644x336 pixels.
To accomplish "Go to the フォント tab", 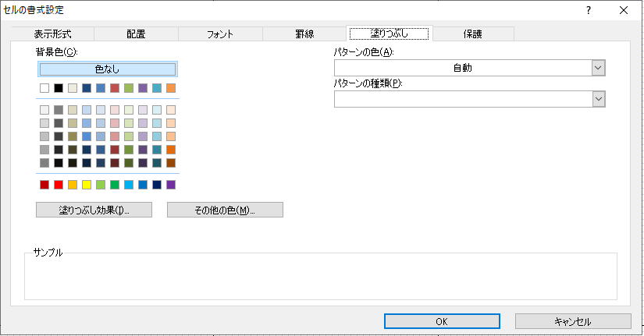I will 220,34.
